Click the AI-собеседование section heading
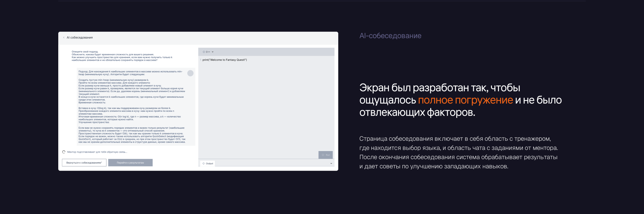This screenshot has width=644, height=214. pyautogui.click(x=390, y=36)
